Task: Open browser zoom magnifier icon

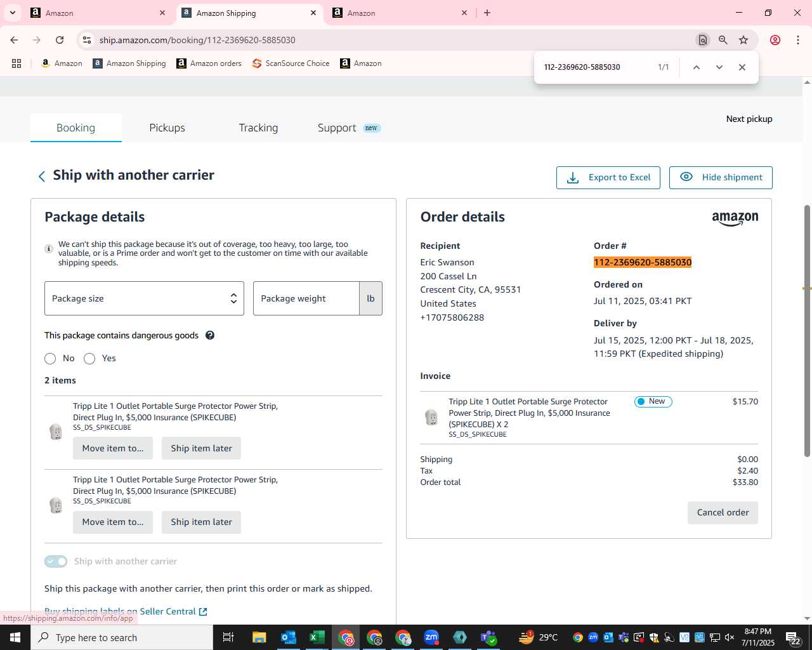Action: pyautogui.click(x=723, y=40)
